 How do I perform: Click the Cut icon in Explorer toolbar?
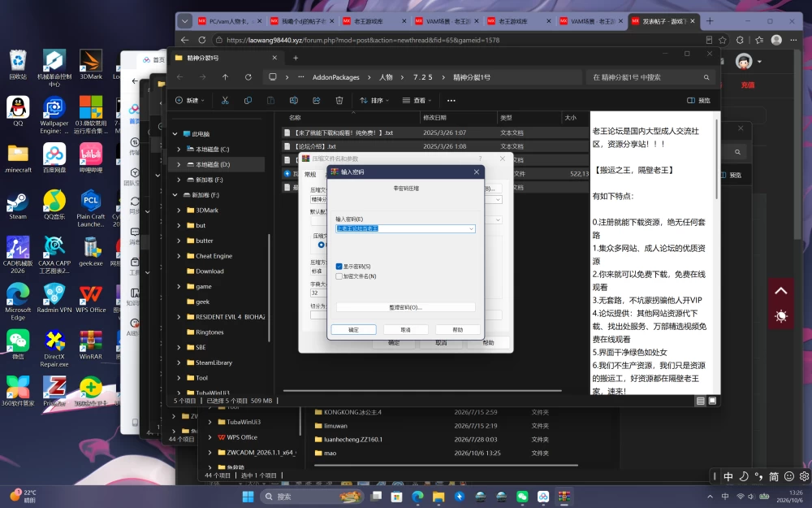click(225, 101)
